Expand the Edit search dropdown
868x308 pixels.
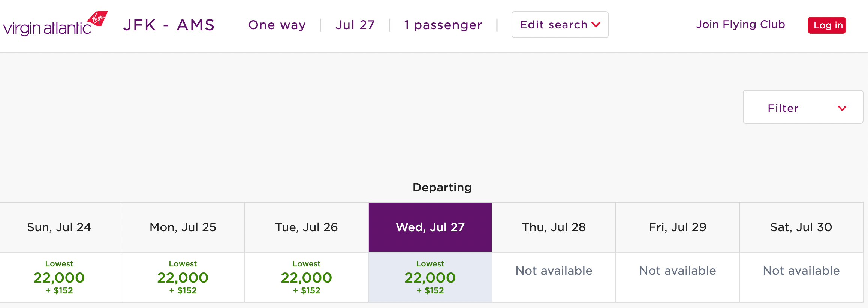tap(559, 25)
